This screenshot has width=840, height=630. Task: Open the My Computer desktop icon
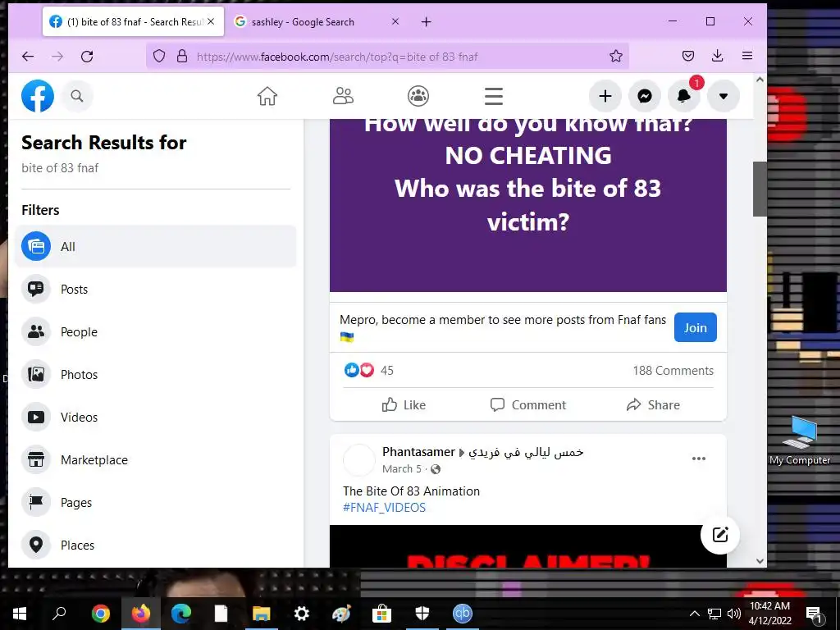pyautogui.click(x=800, y=441)
